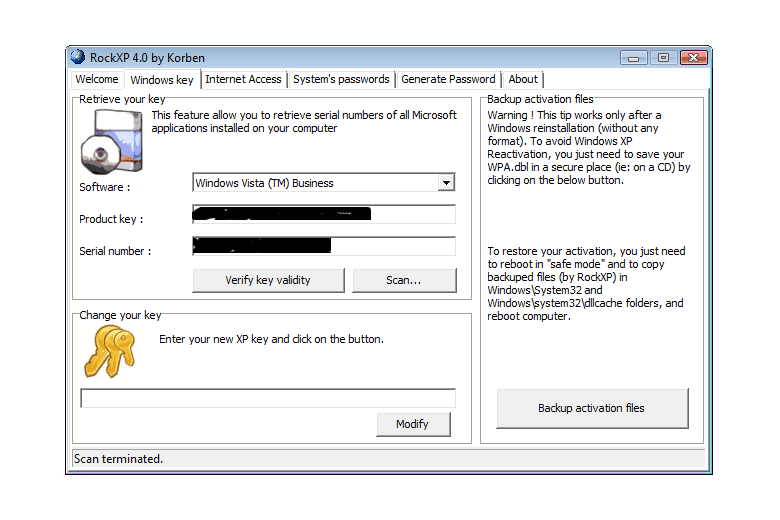Viewport: 780px width, 520px height.
Task: Open the About tab
Action: pyautogui.click(x=523, y=79)
